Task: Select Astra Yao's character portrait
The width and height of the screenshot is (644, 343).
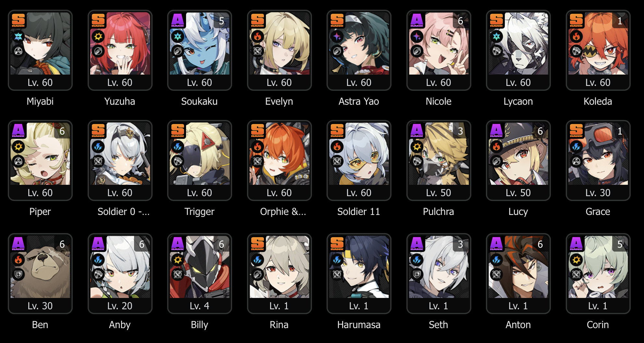Action: pyautogui.click(x=359, y=43)
